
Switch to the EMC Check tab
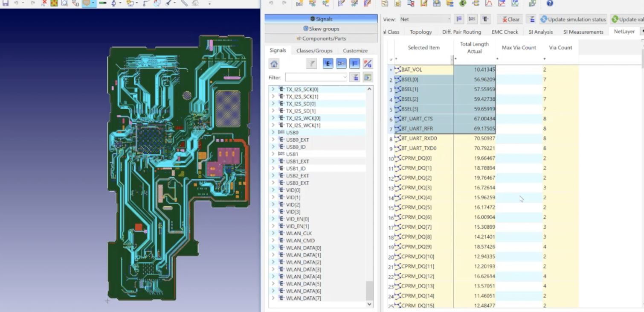pos(505,32)
